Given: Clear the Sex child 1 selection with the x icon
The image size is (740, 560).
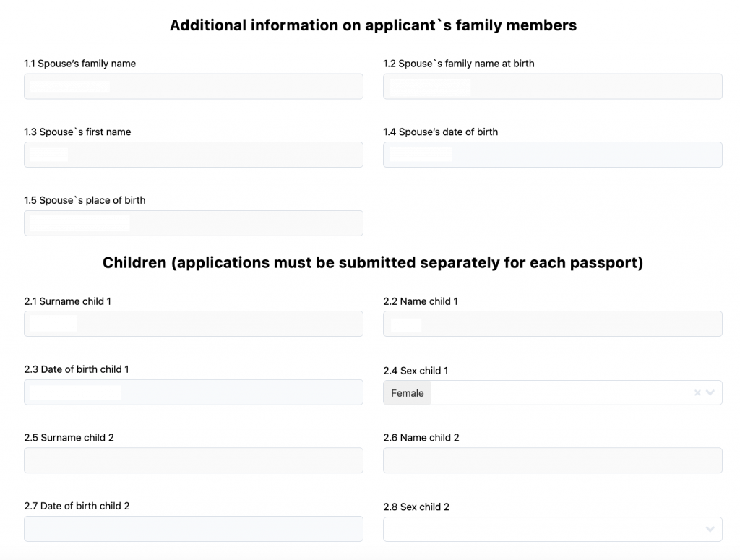Looking at the screenshot, I should [697, 392].
